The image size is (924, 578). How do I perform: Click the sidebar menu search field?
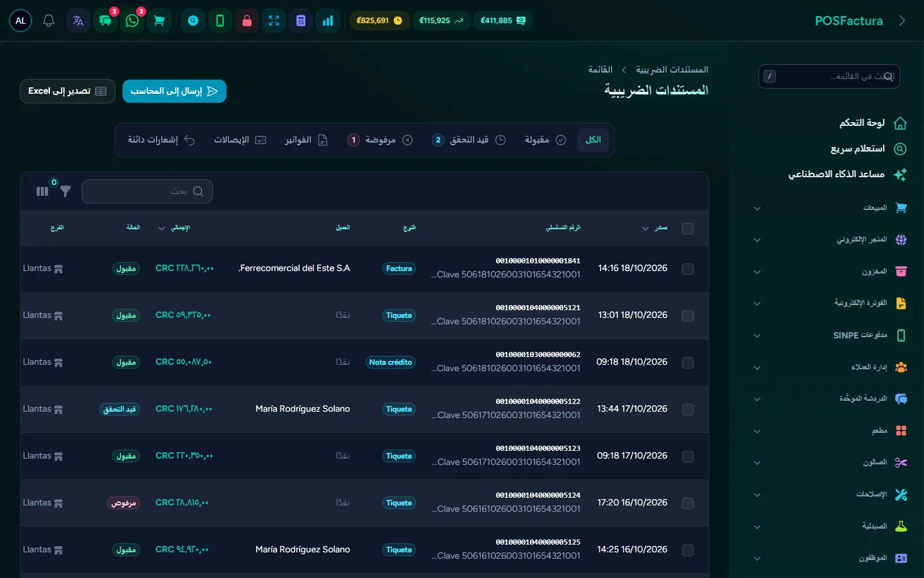pyautogui.click(x=829, y=76)
